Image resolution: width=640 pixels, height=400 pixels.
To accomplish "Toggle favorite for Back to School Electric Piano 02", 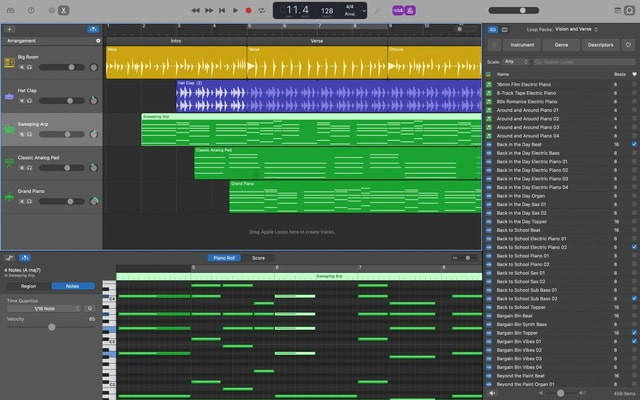I will pos(634,246).
